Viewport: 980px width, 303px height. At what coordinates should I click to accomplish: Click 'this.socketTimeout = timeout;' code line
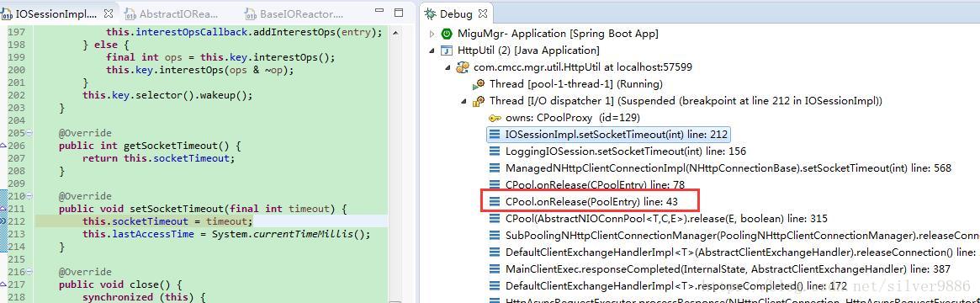click(167, 221)
